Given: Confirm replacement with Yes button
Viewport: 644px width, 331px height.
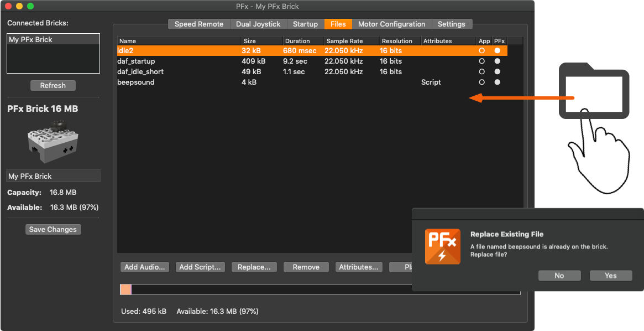Looking at the screenshot, I should click(x=611, y=276).
